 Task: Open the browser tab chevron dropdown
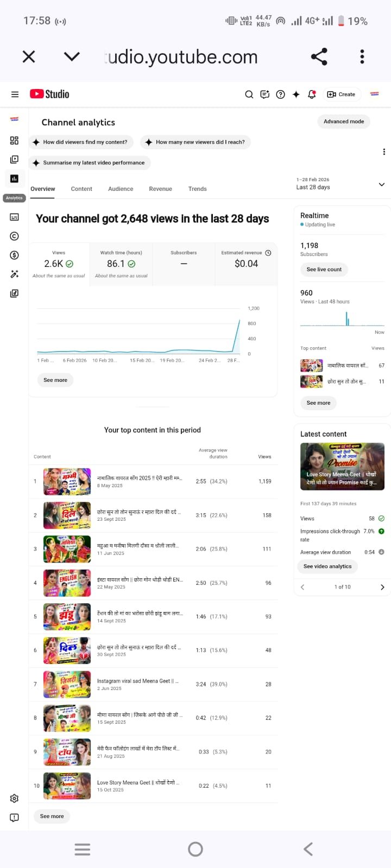(72, 56)
